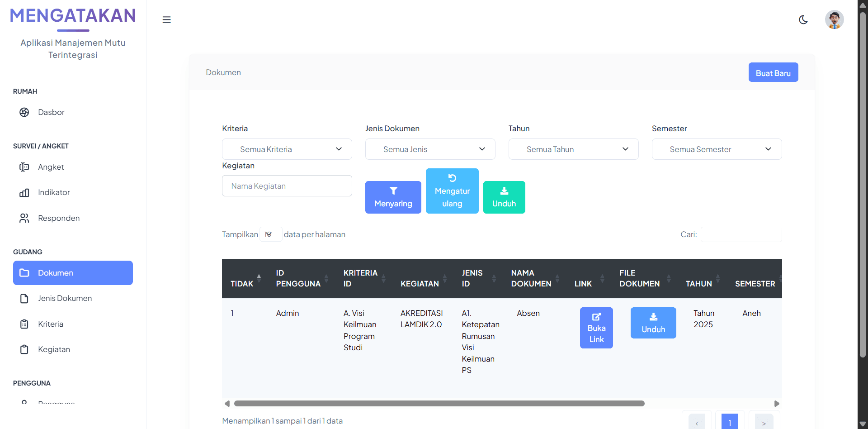Open the Semua Tahun dropdown
This screenshot has height=429, width=868.
tap(573, 149)
